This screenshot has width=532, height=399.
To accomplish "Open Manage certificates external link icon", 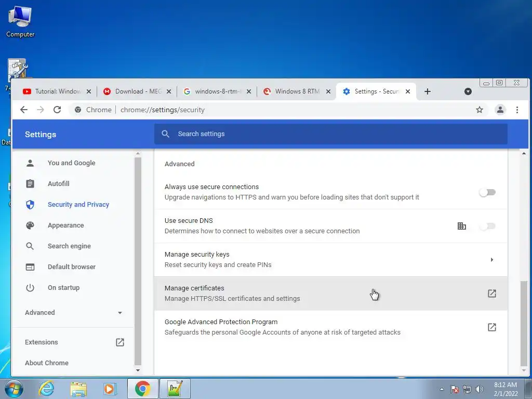I will click(x=491, y=294).
